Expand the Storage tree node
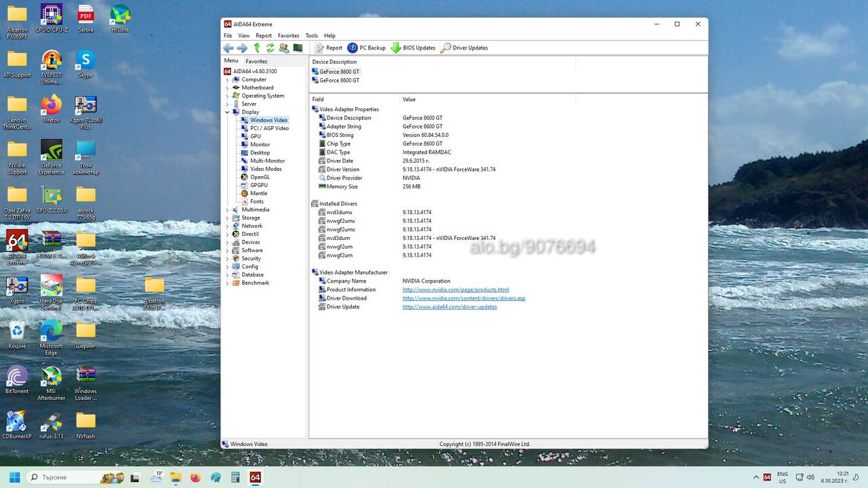The width and height of the screenshot is (868, 488). [227, 218]
